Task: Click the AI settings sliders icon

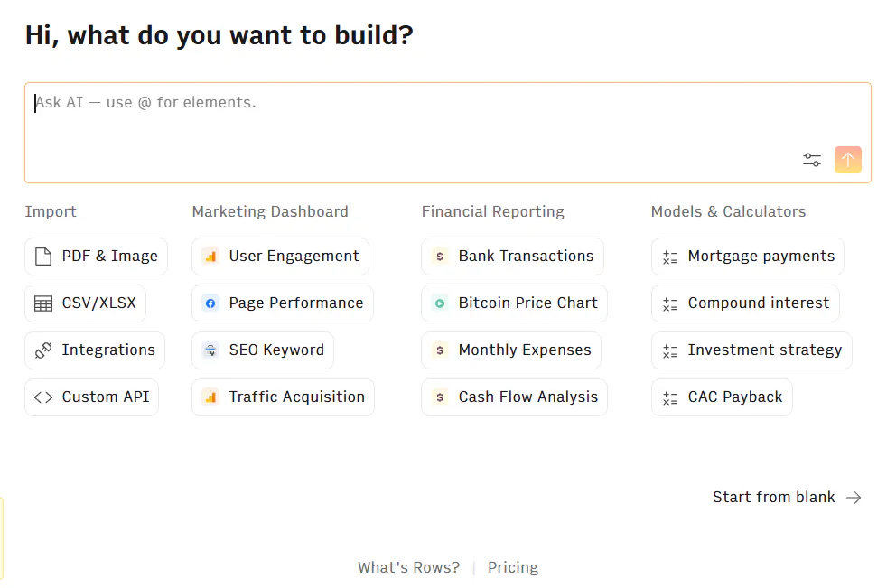Action: pyautogui.click(x=811, y=160)
